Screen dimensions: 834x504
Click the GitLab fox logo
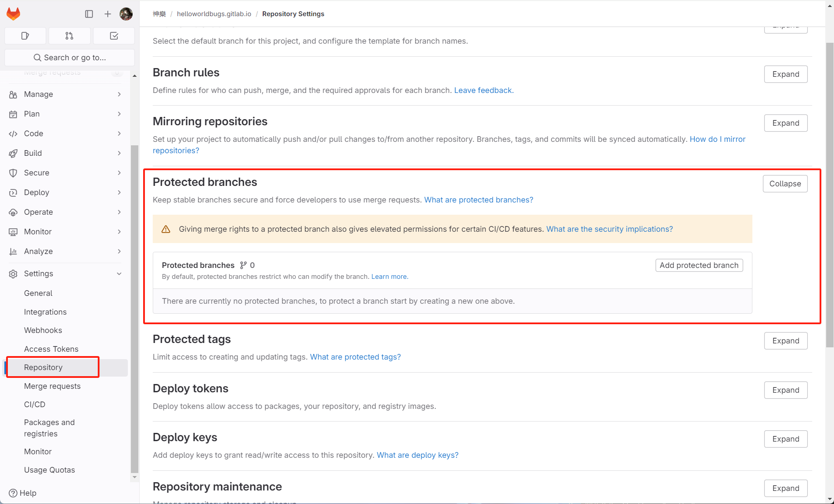coord(14,14)
